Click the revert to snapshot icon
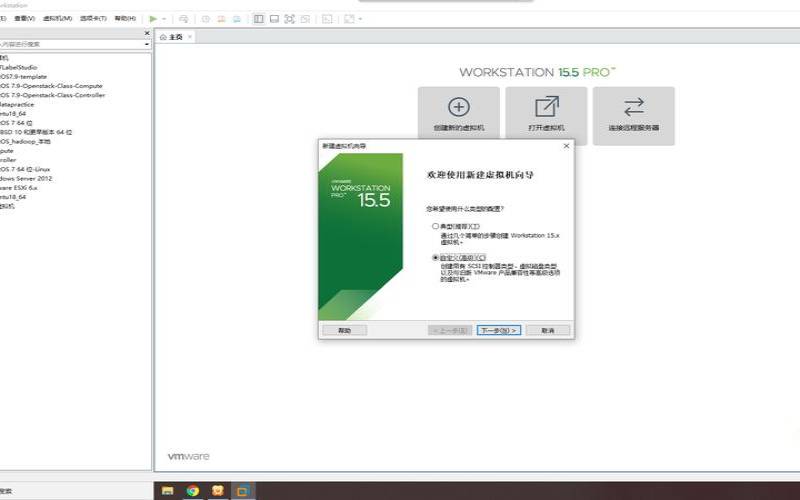 pyautogui.click(x=221, y=19)
